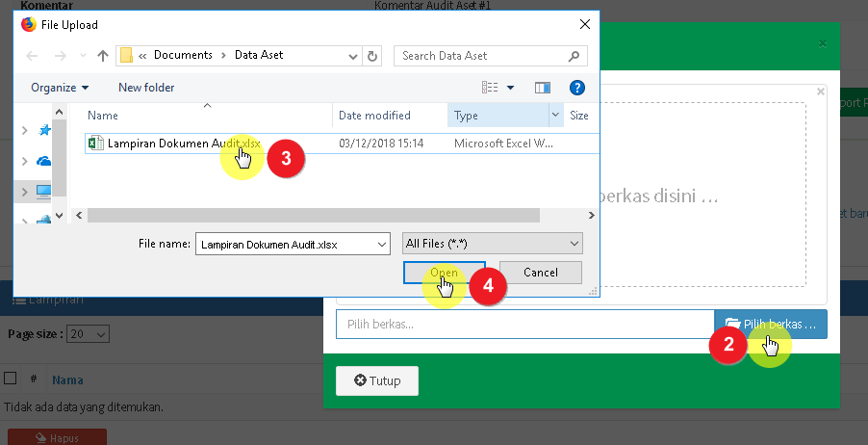Select This PC in navigation pane
This screenshot has width=868, height=445.
44,192
